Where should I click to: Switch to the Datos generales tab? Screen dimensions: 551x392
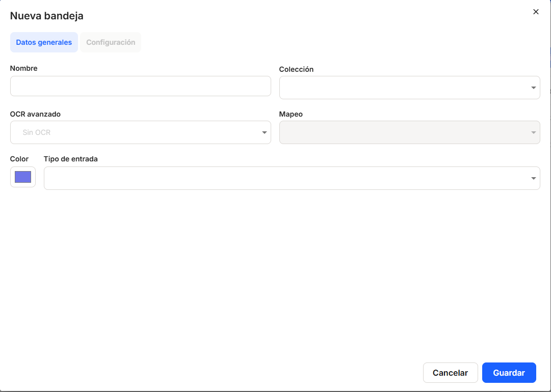[44, 42]
